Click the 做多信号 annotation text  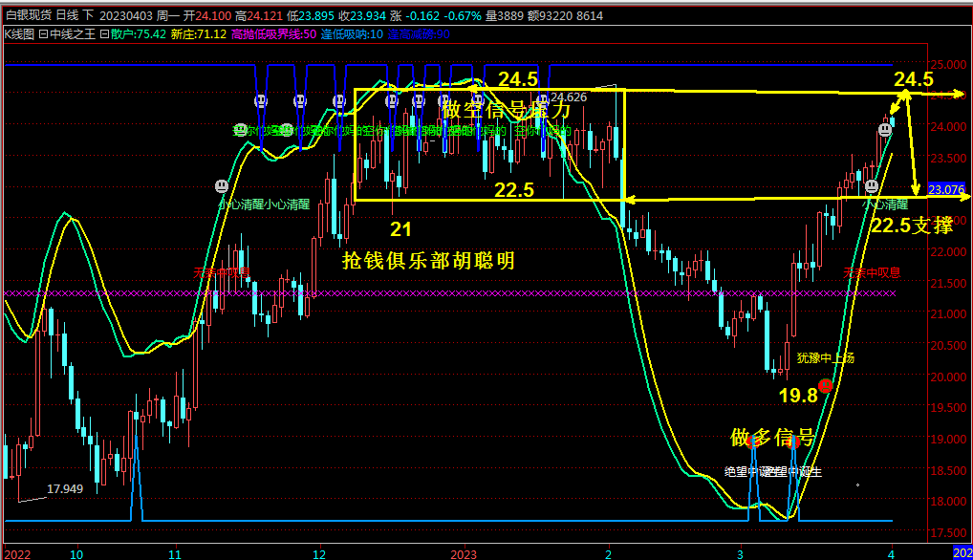coord(772,438)
